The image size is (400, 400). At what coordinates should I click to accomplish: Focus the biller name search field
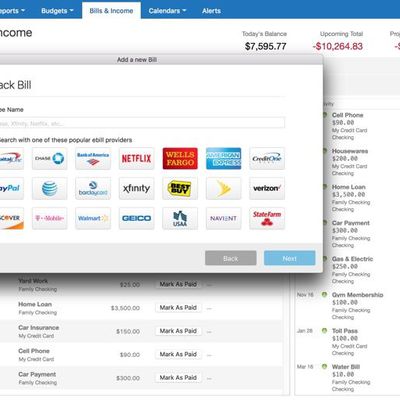tap(142, 123)
